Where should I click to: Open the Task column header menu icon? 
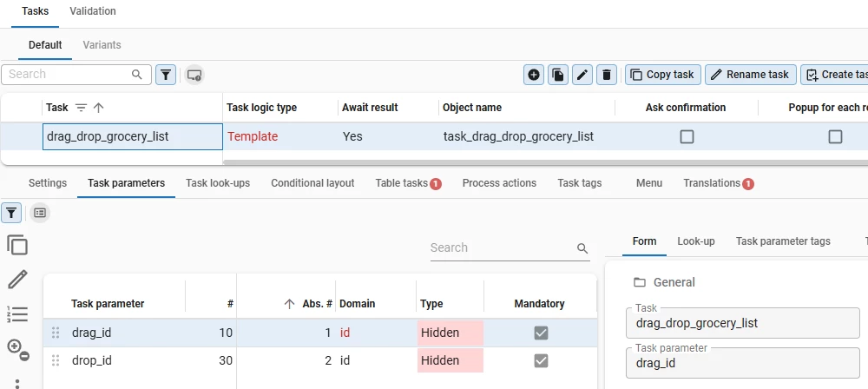coord(81,108)
